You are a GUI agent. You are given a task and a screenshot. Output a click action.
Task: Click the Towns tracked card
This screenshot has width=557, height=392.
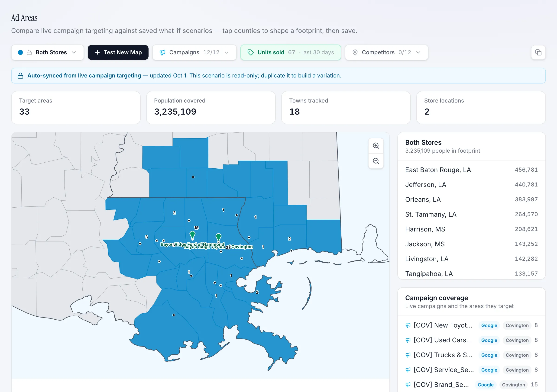click(346, 108)
